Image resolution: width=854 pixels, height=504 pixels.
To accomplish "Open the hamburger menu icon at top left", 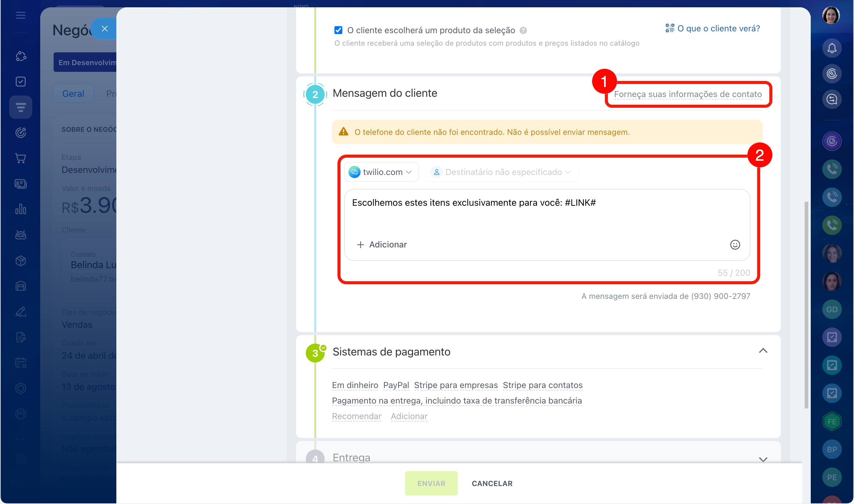I will 20,15.
